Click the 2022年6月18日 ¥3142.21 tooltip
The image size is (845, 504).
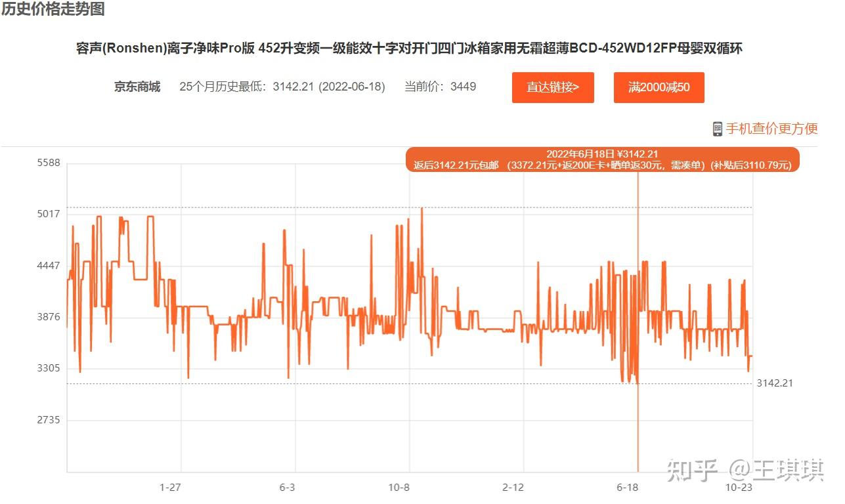tap(603, 159)
